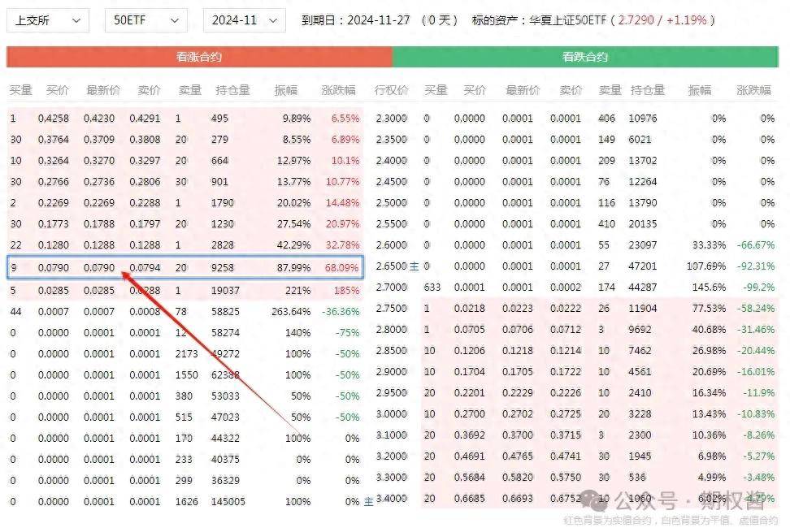The width and height of the screenshot is (790, 532).
Task: Select strike price 3.2000
Action: (x=392, y=456)
